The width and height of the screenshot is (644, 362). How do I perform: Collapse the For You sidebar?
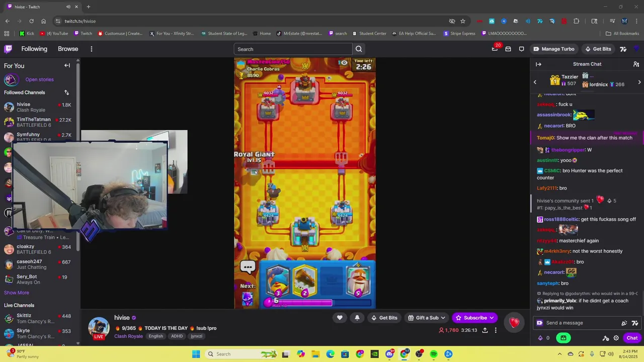tap(67, 65)
